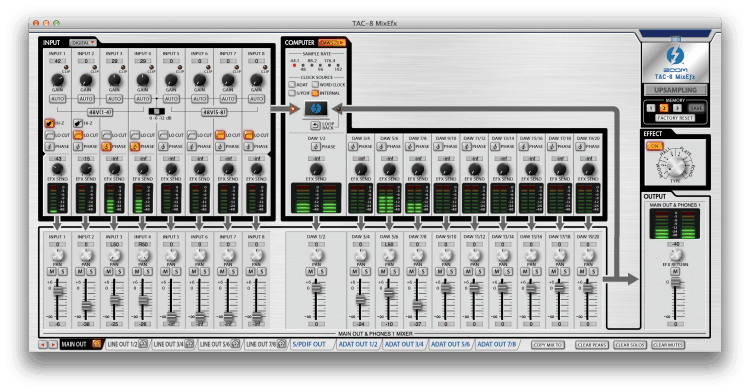Viewport: 750px width, 392px height.
Task: Adjust Input 1 gain knob
Action: point(57,79)
